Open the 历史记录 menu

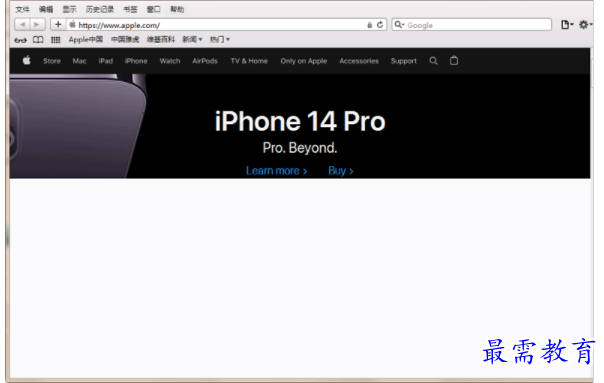[100, 9]
